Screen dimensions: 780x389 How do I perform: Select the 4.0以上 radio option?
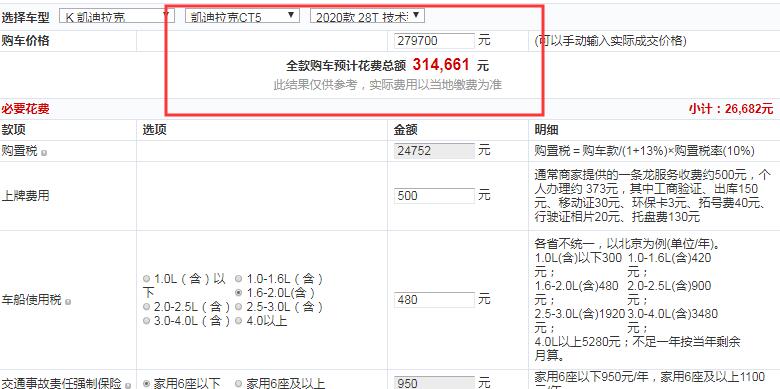click(x=239, y=321)
